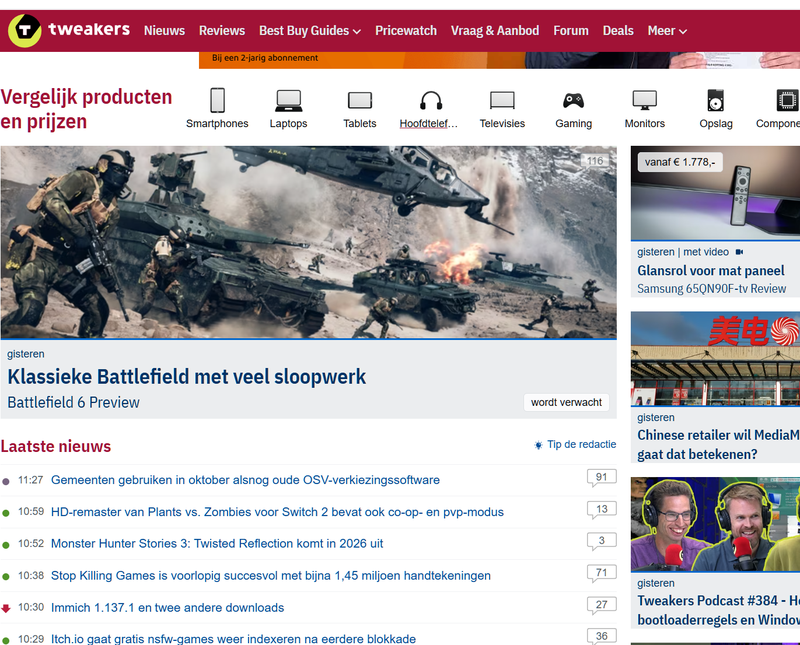The image size is (800, 645).
Task: Click the 13 comments bubble for Plants vs. Zombies
Action: (x=602, y=510)
